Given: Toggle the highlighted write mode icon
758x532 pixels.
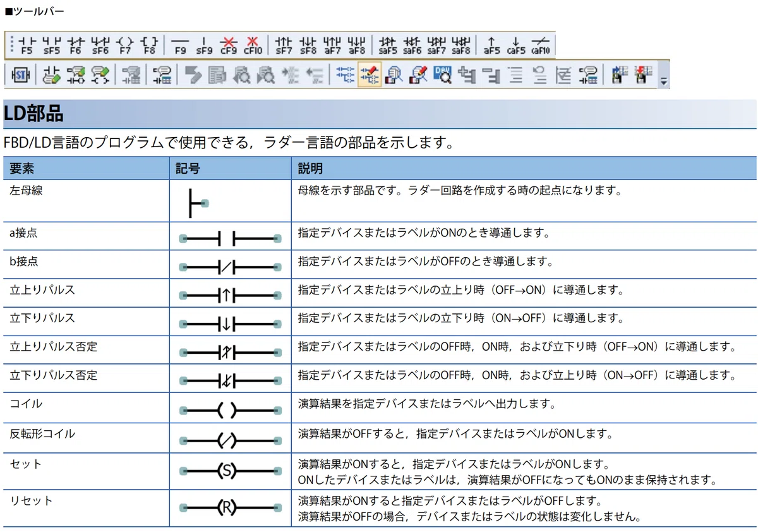Looking at the screenshot, I should (x=370, y=75).
